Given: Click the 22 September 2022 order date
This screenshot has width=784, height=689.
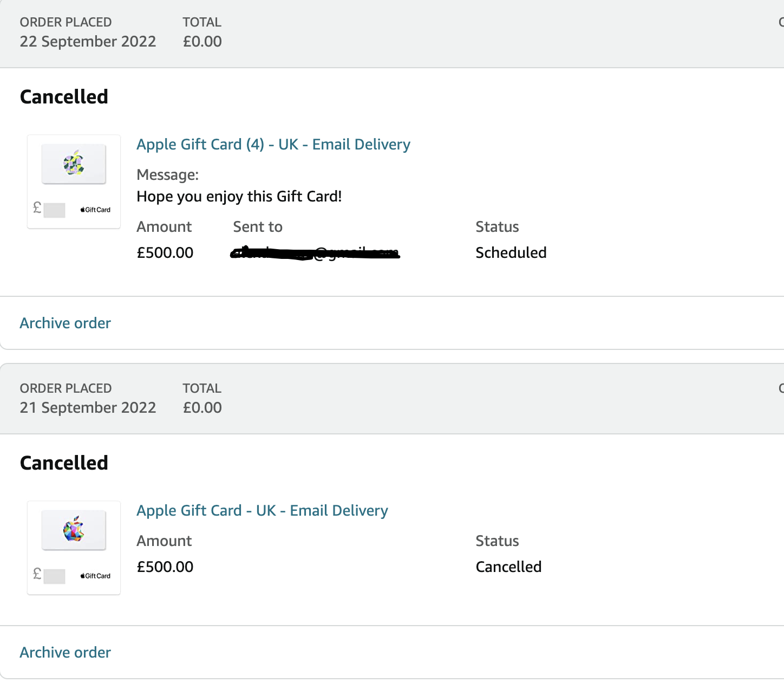Looking at the screenshot, I should click(88, 42).
